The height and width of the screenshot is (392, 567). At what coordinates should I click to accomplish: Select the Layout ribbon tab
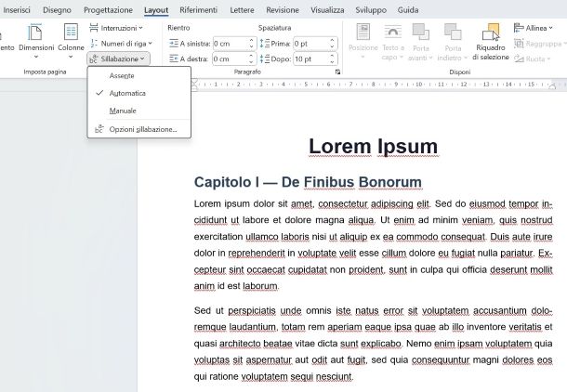[156, 10]
